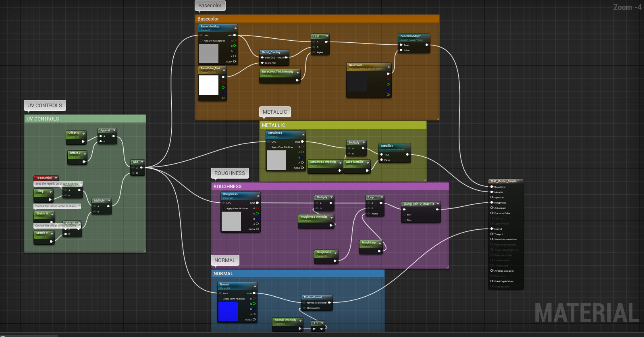Viewport: 644px width, 337px height.
Task: Click the Alpha input pin of Basecolor Lerp node
Action: [314, 52]
